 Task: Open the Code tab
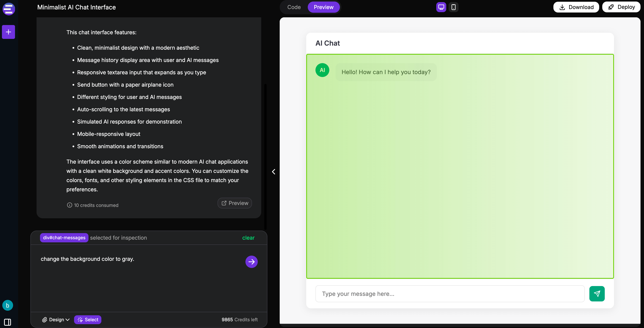coord(294,7)
